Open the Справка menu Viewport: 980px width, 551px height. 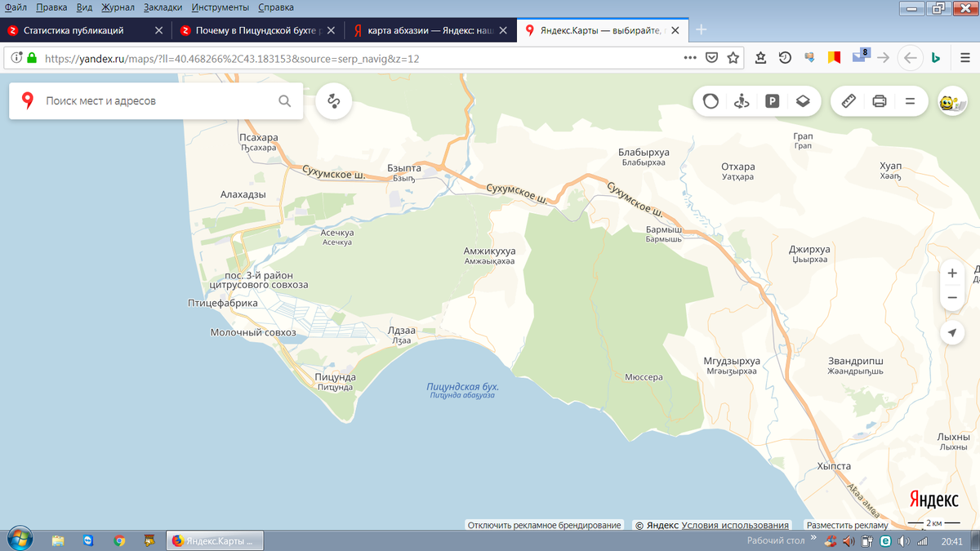point(276,7)
